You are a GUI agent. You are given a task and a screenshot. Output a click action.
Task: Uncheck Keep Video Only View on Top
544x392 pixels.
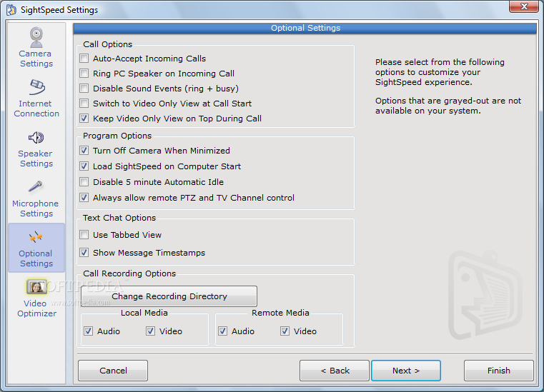click(x=84, y=119)
